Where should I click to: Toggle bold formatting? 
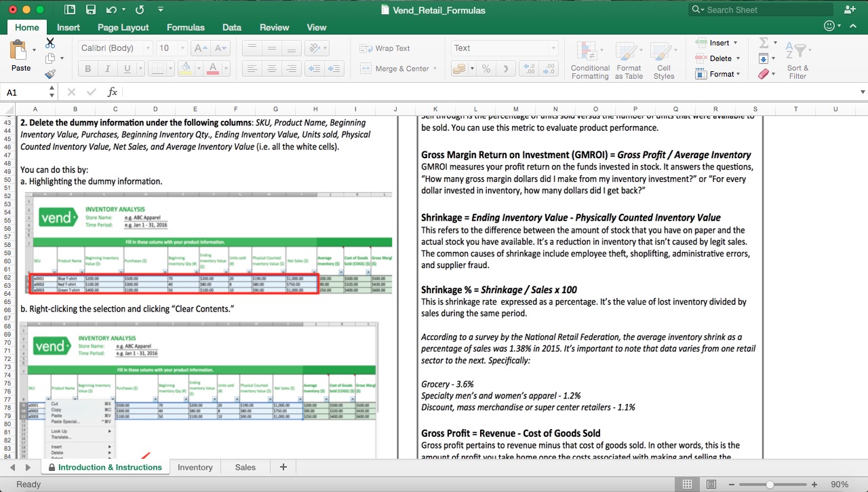pos(87,69)
